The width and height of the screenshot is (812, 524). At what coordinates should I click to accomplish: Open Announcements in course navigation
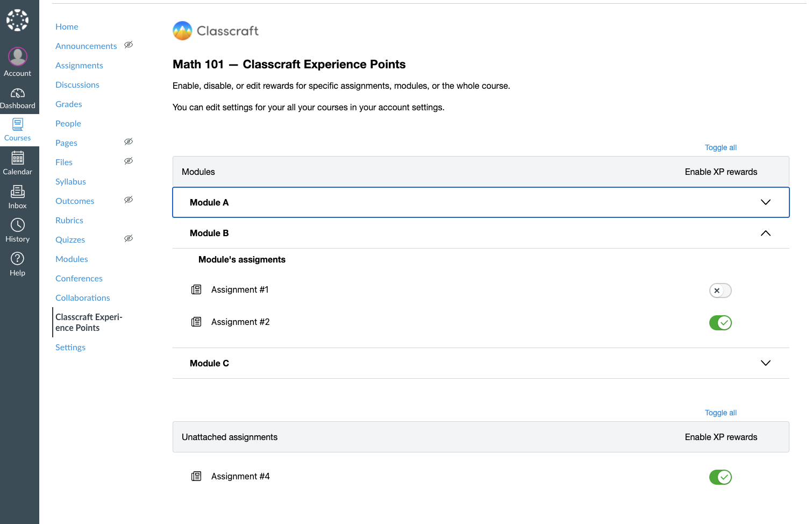pos(86,46)
